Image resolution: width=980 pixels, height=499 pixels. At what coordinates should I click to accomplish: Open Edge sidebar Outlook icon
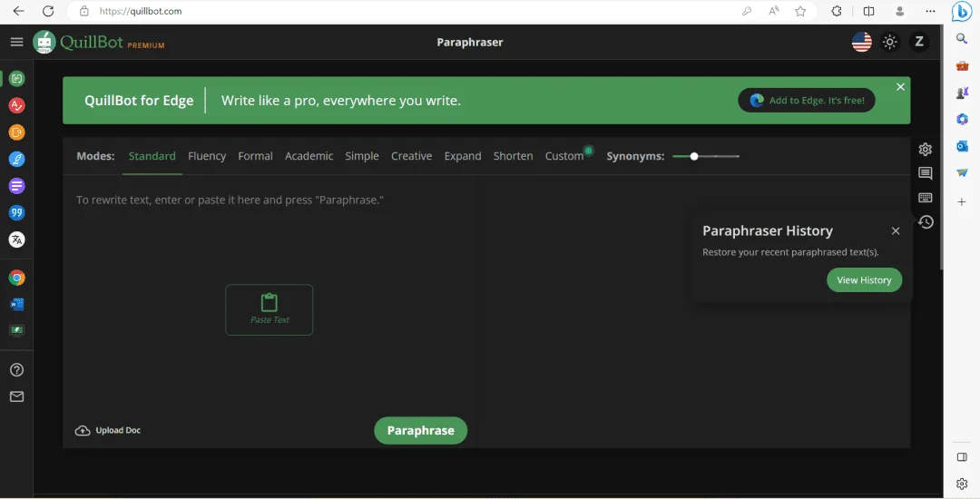[962, 146]
